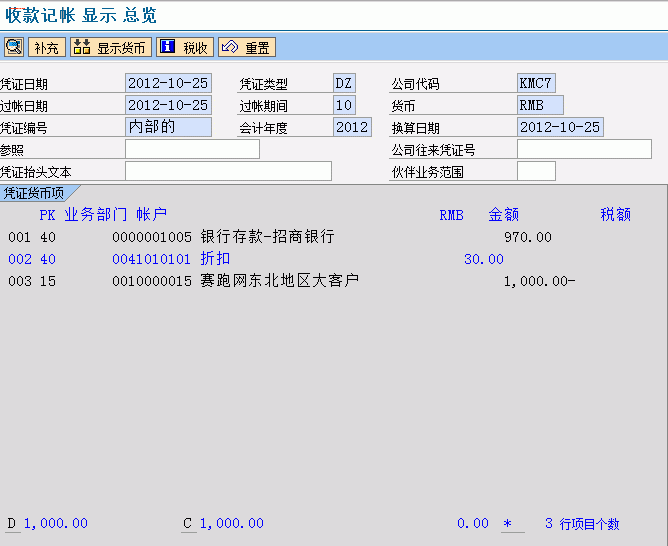
Task: Click the 会计年度 field 2012
Action: 352,127
